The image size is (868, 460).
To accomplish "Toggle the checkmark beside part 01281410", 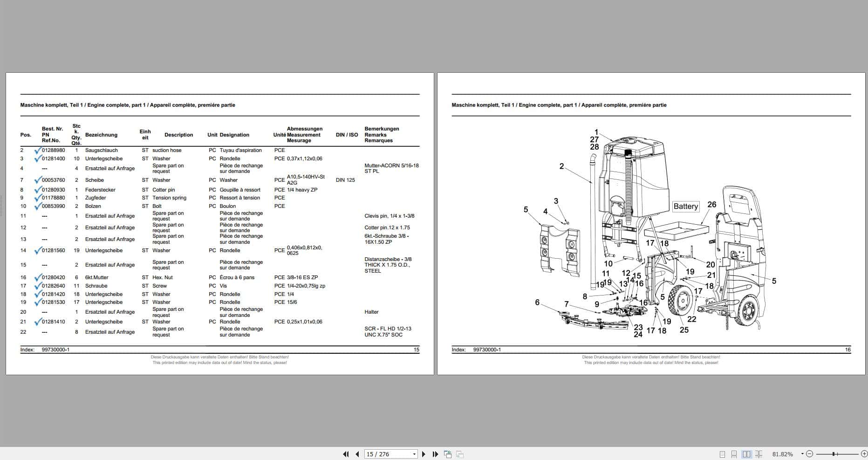I will (38, 322).
